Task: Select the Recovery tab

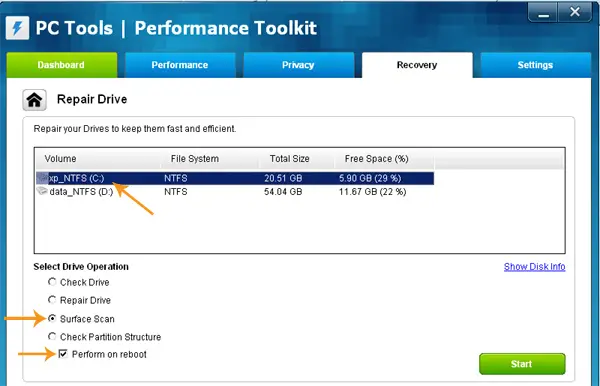Action: pyautogui.click(x=417, y=65)
